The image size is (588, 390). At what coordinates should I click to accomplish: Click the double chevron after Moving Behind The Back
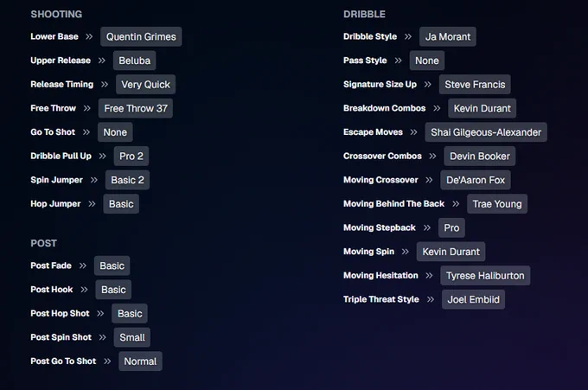click(456, 204)
